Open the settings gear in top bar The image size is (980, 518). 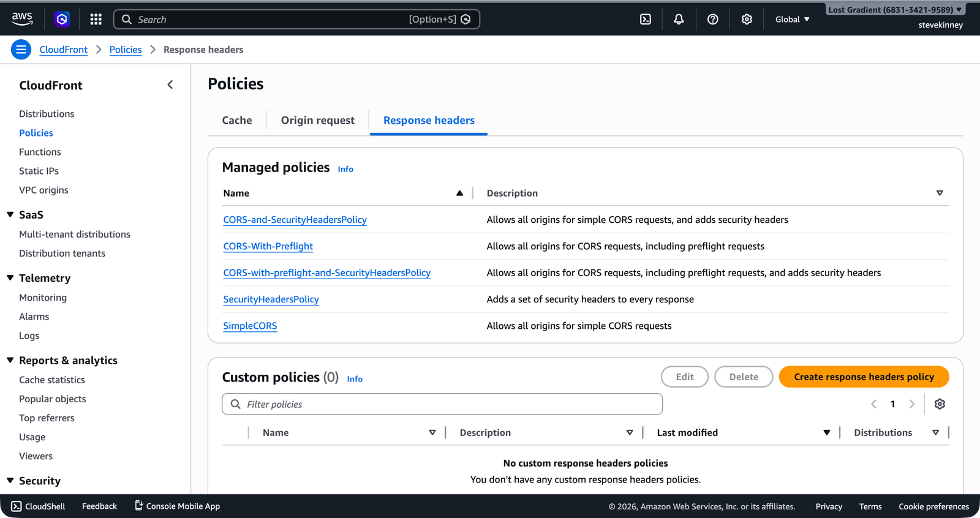(747, 20)
